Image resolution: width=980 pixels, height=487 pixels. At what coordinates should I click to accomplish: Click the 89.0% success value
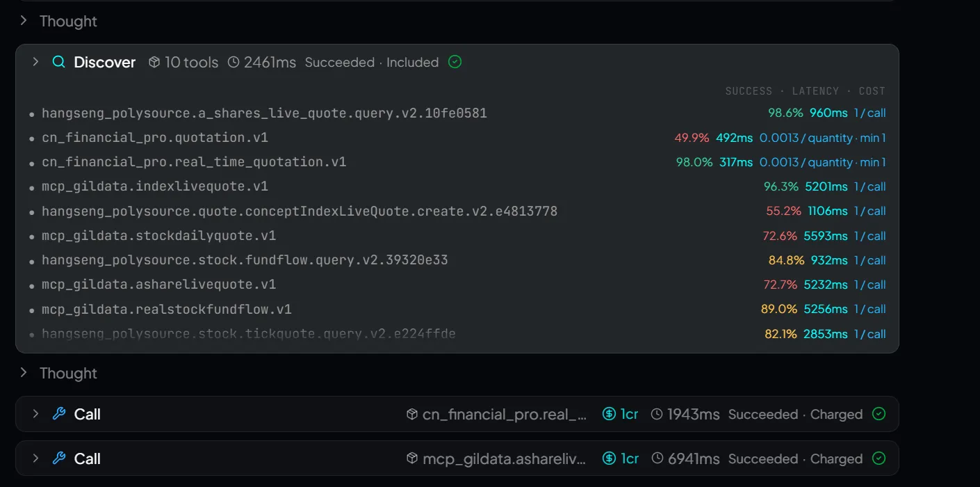pos(779,309)
